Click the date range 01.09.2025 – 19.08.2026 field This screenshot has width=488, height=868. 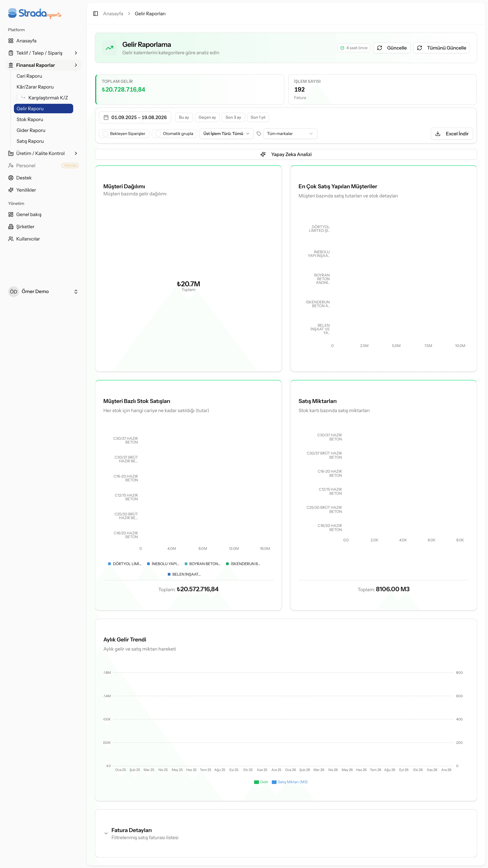click(x=135, y=117)
